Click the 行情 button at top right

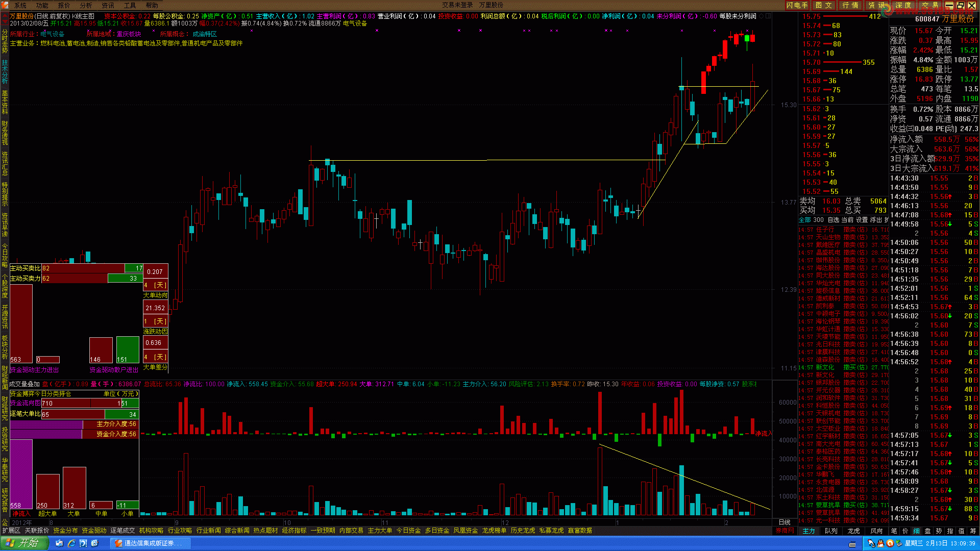tap(850, 5)
